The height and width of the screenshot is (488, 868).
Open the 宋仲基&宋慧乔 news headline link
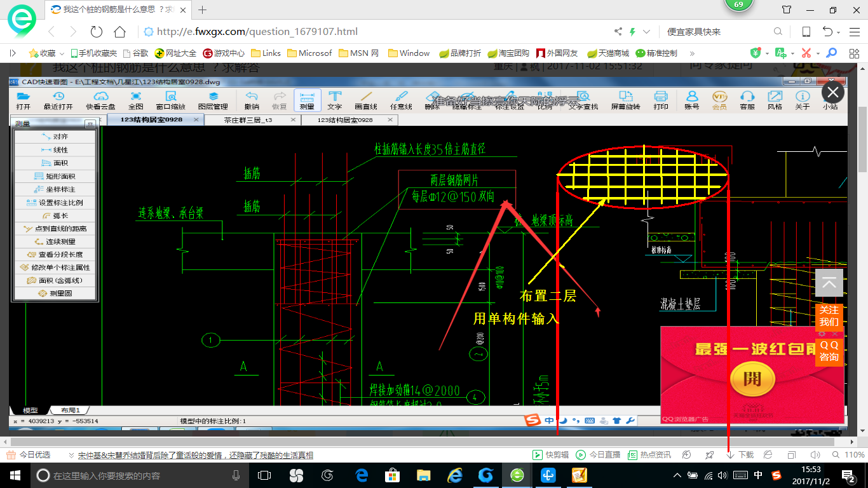click(x=195, y=455)
